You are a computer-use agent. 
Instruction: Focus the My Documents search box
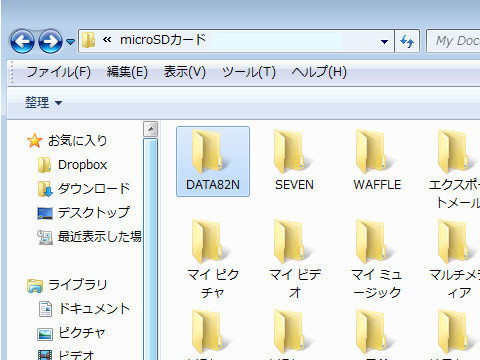(x=453, y=41)
